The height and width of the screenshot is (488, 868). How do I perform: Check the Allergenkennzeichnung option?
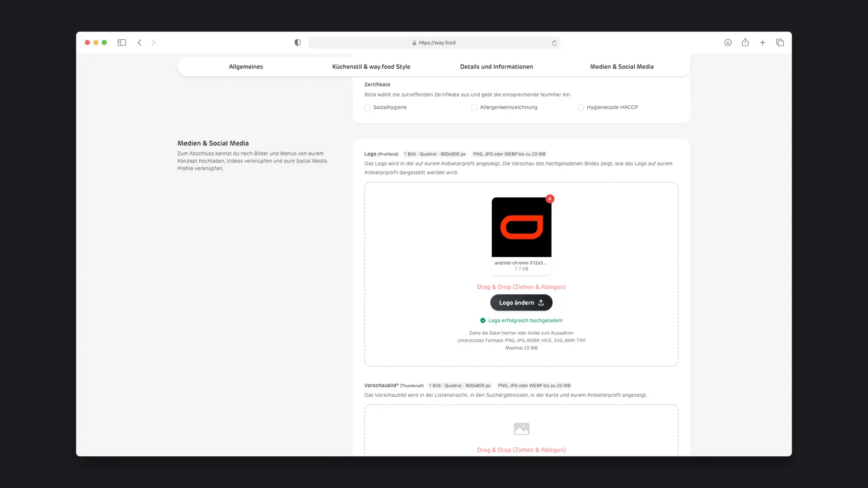[474, 108]
